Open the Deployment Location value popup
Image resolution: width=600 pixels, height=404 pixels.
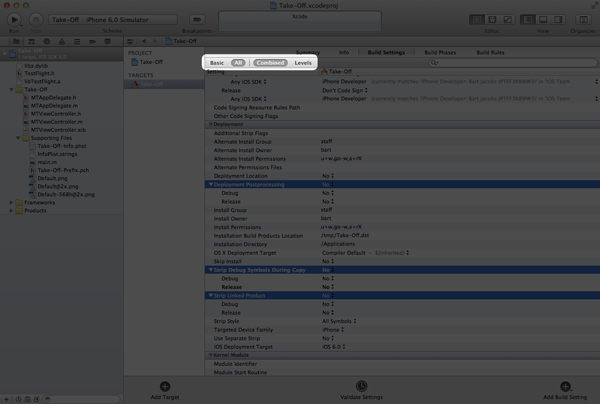[x=328, y=176]
